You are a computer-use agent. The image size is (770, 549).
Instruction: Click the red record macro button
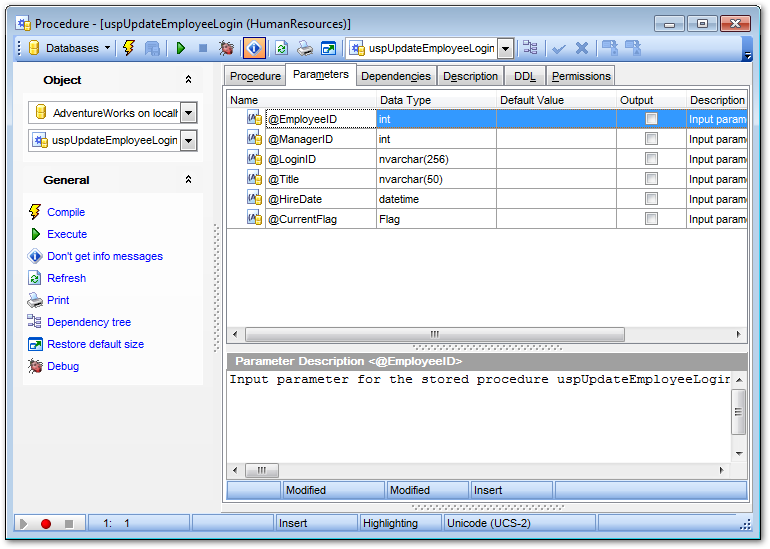[46, 523]
